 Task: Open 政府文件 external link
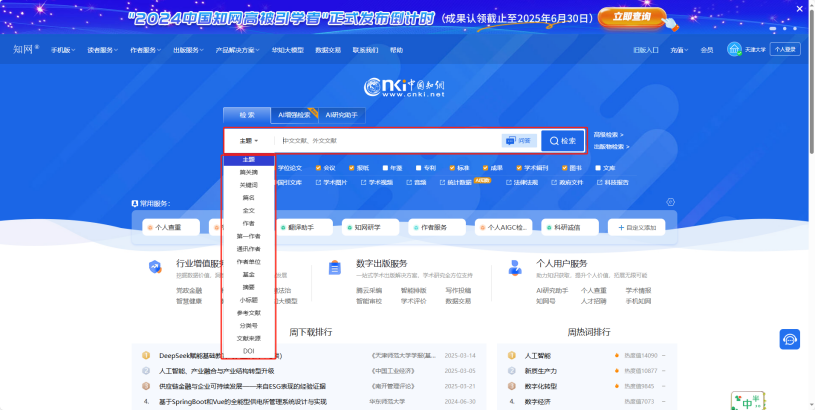(567, 182)
